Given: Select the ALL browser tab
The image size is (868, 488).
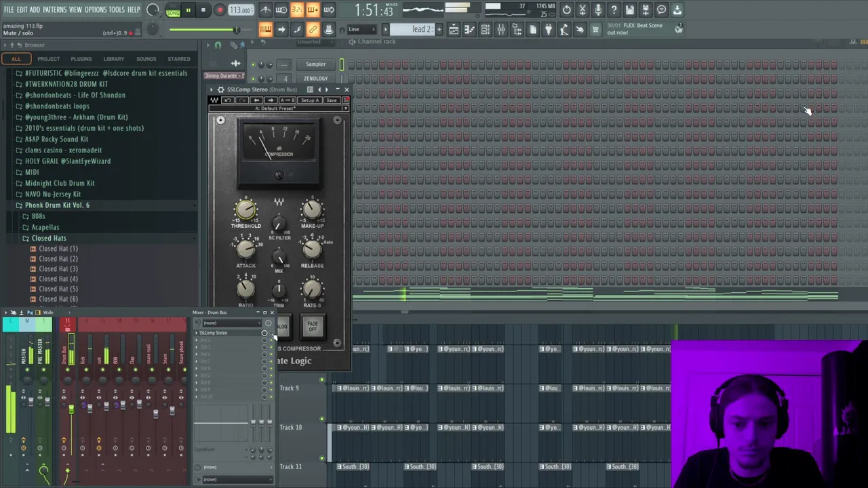Looking at the screenshot, I should click(x=16, y=59).
